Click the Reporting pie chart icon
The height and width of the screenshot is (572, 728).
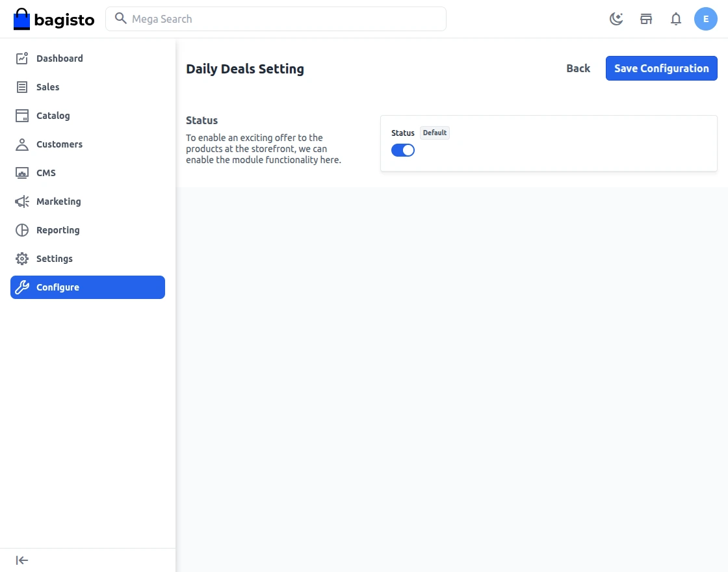[x=22, y=230]
